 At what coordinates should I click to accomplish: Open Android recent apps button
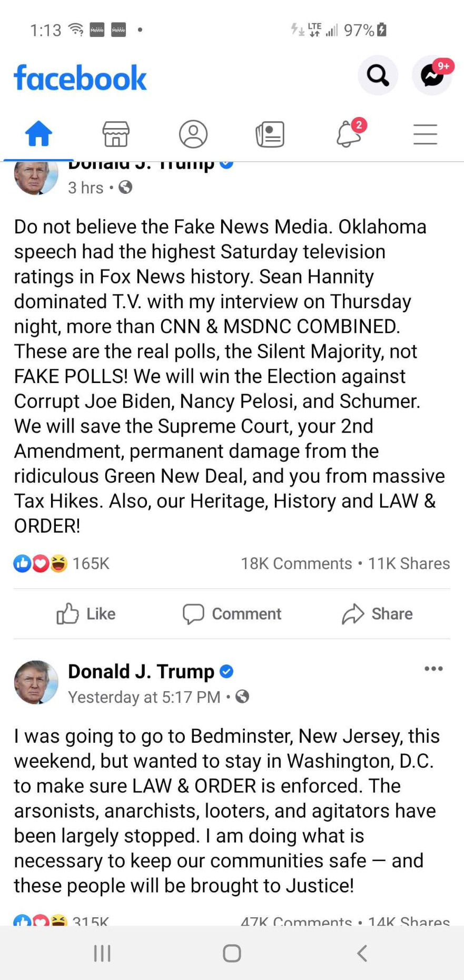coord(102,953)
